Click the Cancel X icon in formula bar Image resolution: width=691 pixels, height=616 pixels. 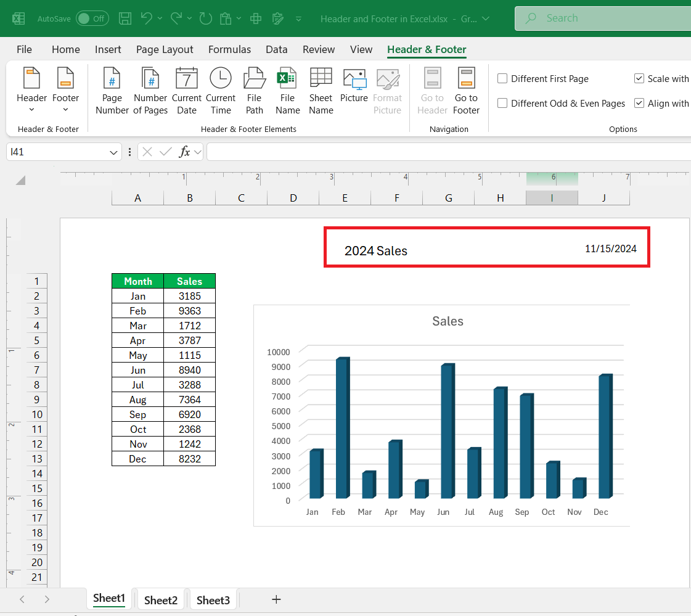tap(147, 152)
